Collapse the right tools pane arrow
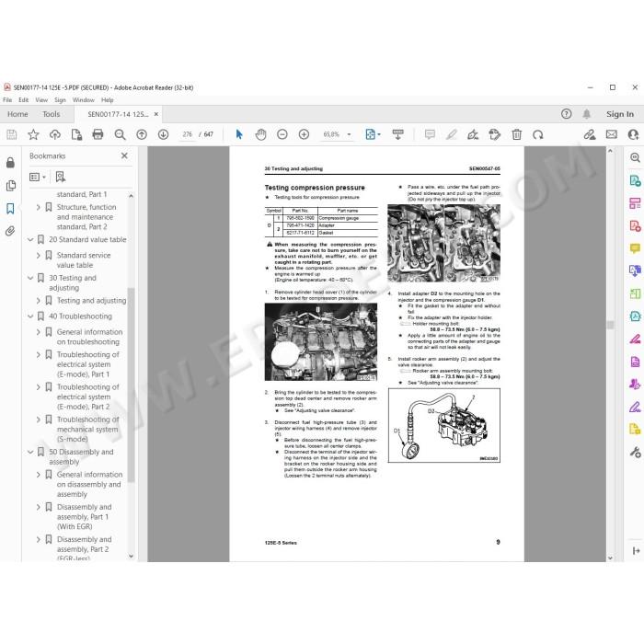644x644 pixels. (636, 550)
